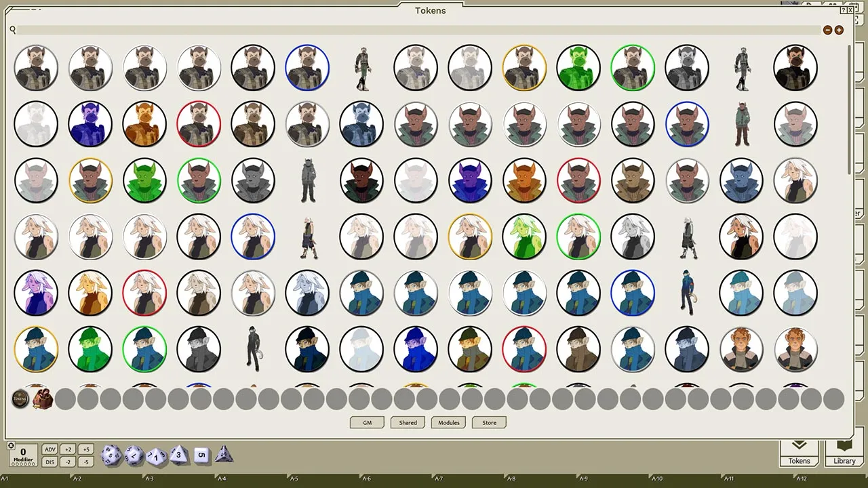Select the red-ringed white-haired elf token
868x488 pixels.
tap(144, 293)
